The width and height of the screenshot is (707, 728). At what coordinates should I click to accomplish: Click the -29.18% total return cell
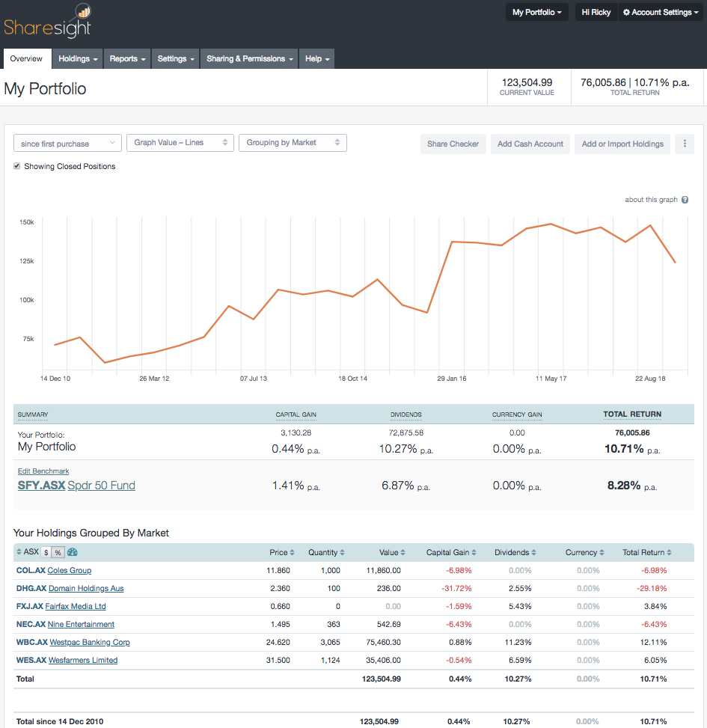point(652,588)
